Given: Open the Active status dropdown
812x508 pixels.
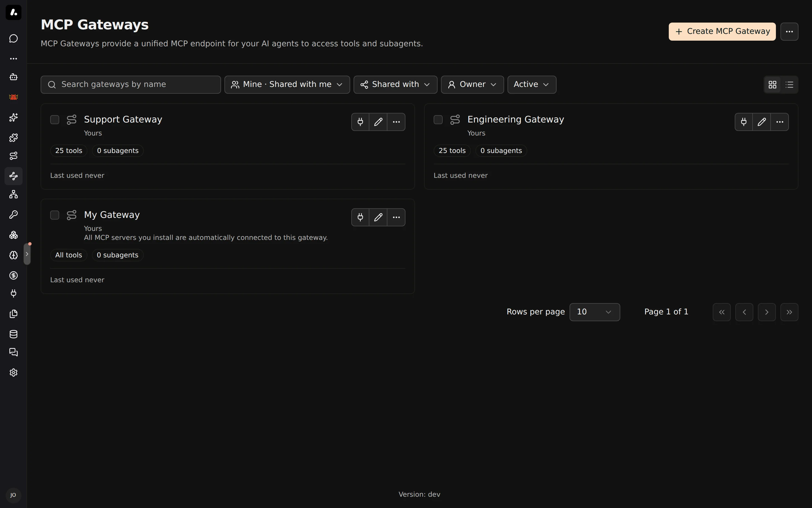Looking at the screenshot, I should 531,84.
